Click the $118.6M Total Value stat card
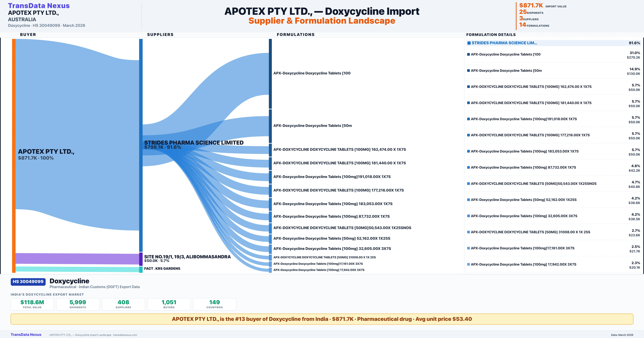 click(32, 304)
